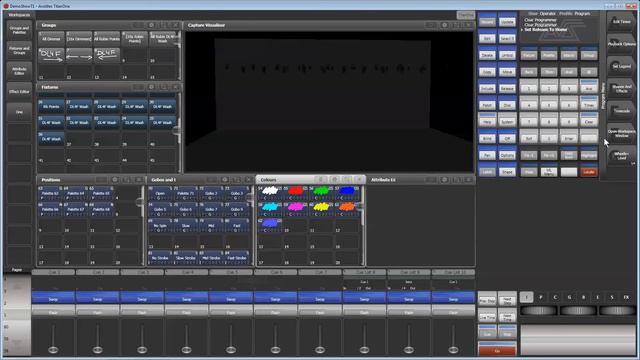The width and height of the screenshot is (640, 360).
Task: Open the Shapes And Effects softkey
Action: pos(621,89)
